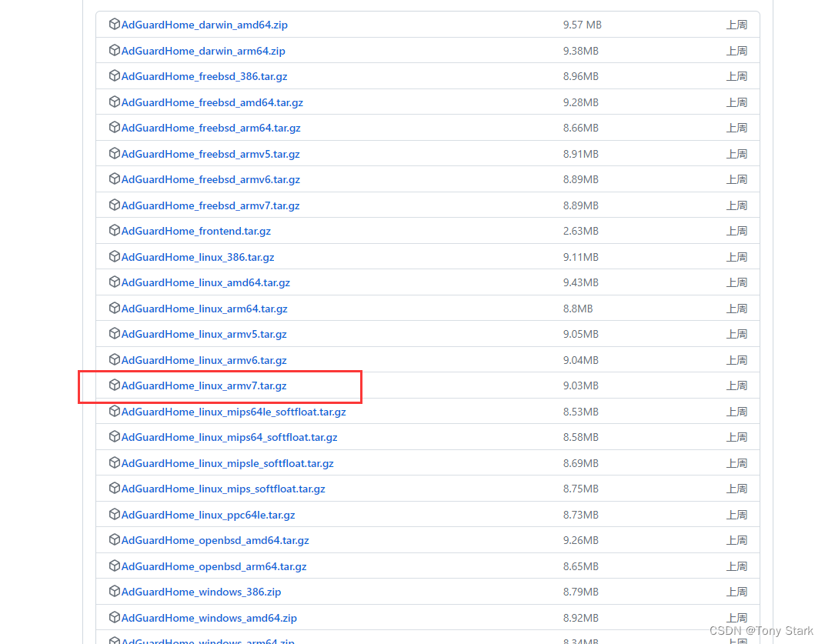This screenshot has height=644, width=825.
Task: Download AdGuardHome_openbsd_arm64.tar.gz
Action: pos(214,566)
